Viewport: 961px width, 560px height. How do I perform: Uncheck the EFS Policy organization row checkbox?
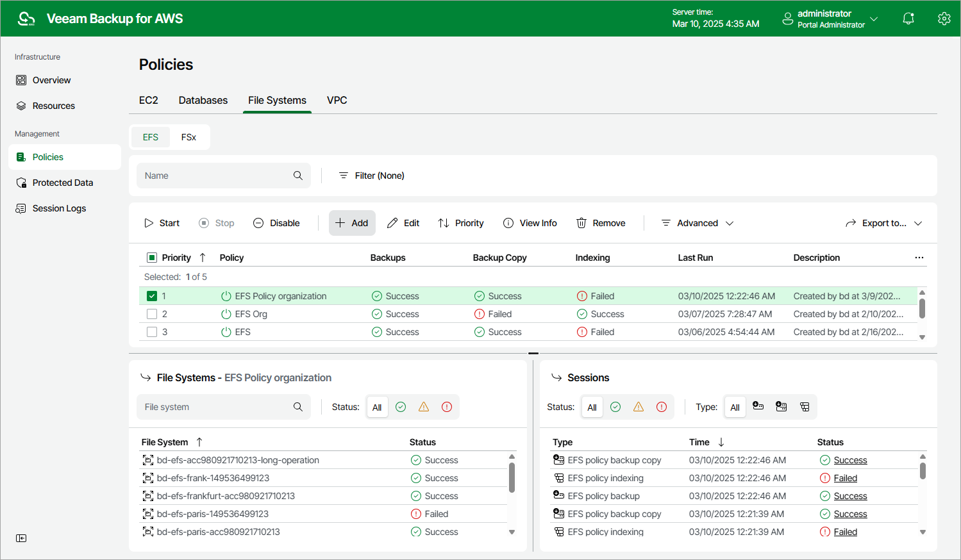pos(152,296)
